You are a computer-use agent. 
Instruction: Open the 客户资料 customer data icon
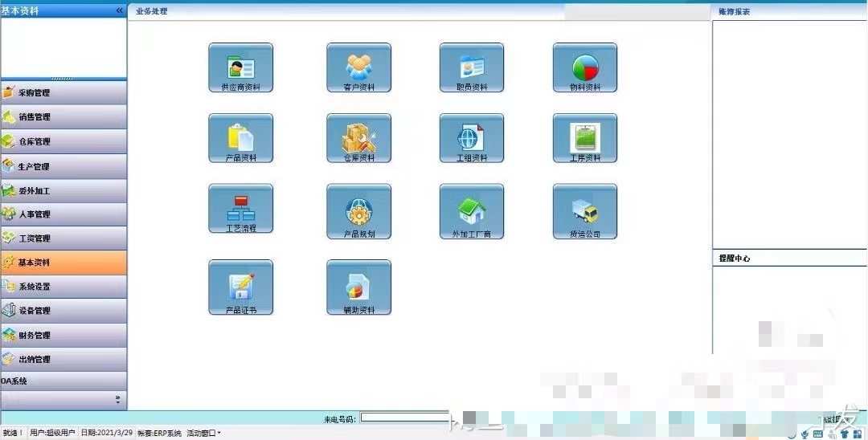click(x=358, y=67)
